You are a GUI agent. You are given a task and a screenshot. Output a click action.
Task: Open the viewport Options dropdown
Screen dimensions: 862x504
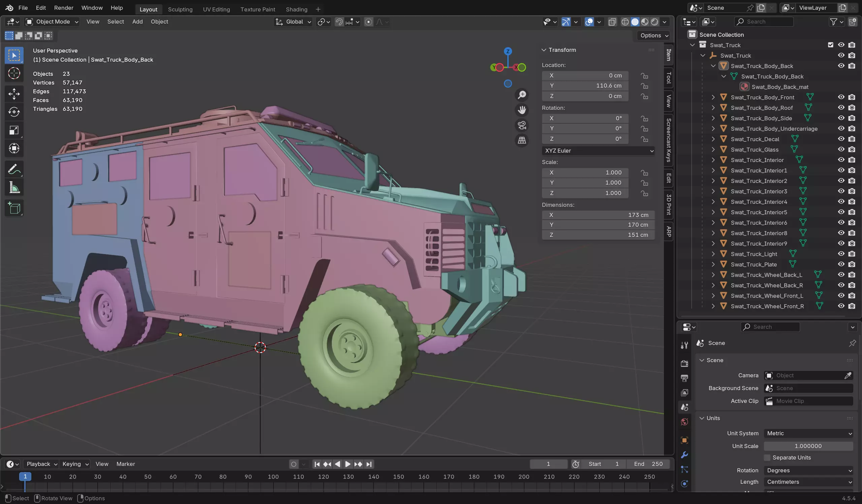654,36
